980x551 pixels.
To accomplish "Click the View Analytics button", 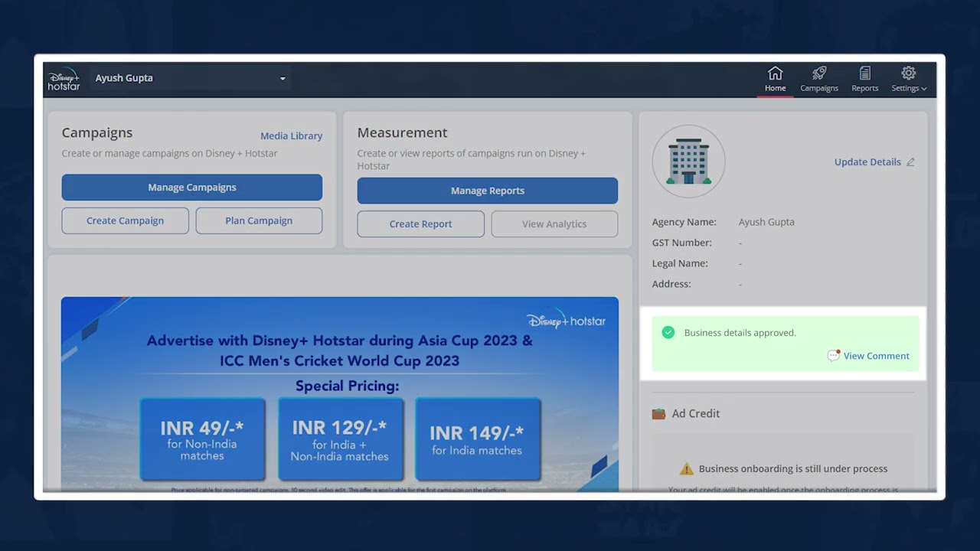I will [554, 224].
